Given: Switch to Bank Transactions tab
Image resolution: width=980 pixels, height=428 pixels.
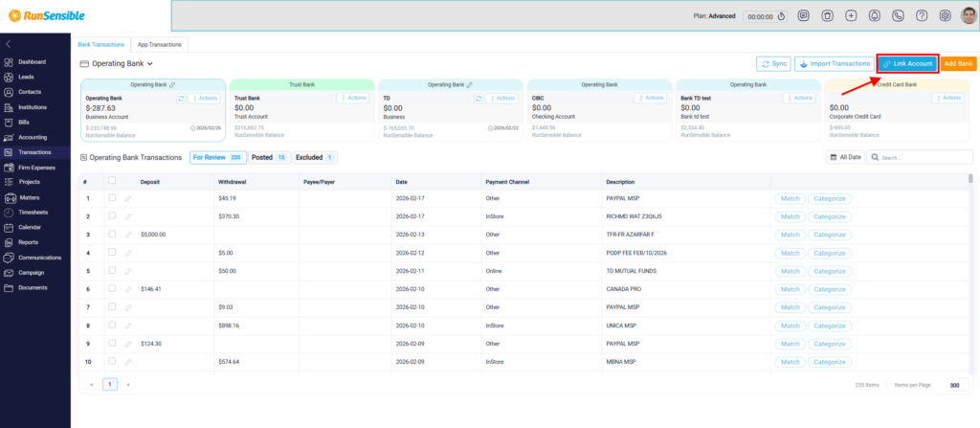Looking at the screenshot, I should 101,45.
